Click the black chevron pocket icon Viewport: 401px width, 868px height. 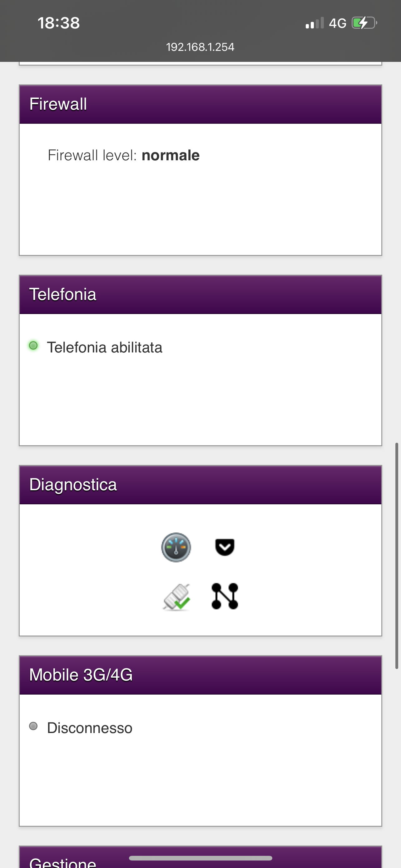(x=225, y=547)
